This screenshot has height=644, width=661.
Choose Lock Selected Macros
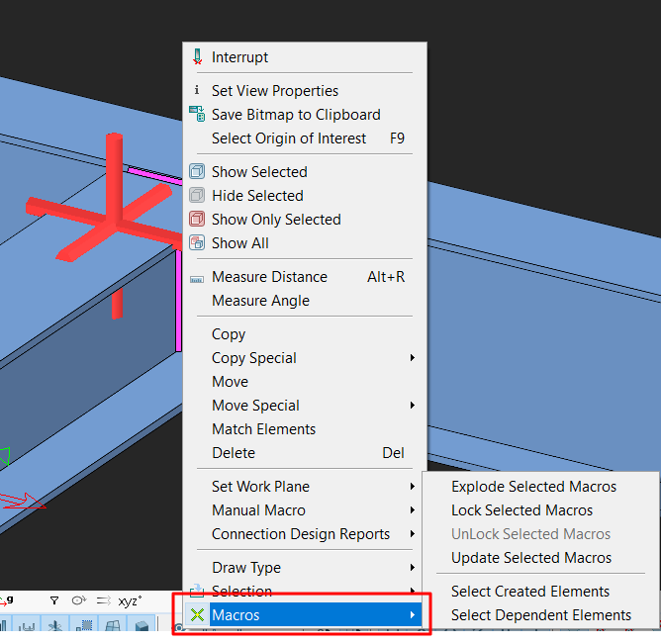(521, 510)
